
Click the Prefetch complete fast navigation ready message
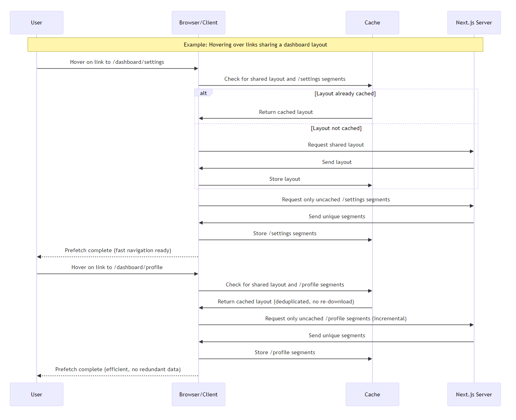[118, 250]
